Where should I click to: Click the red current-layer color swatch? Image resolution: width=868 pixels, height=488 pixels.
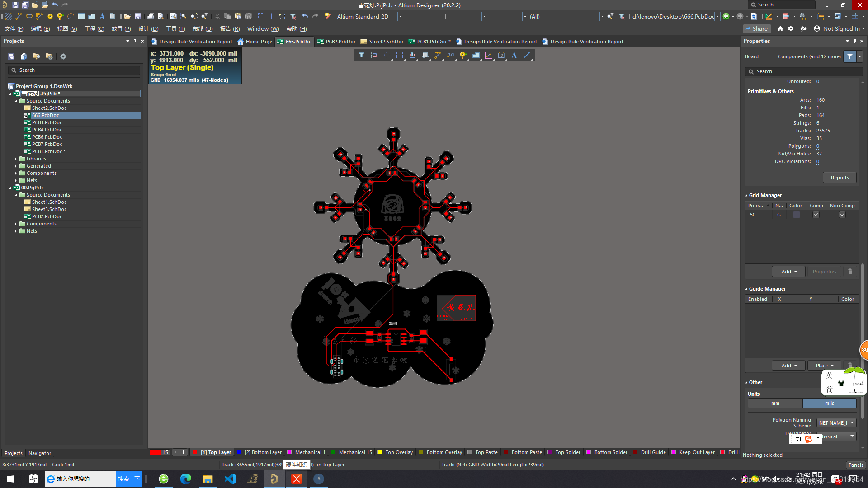point(155,452)
